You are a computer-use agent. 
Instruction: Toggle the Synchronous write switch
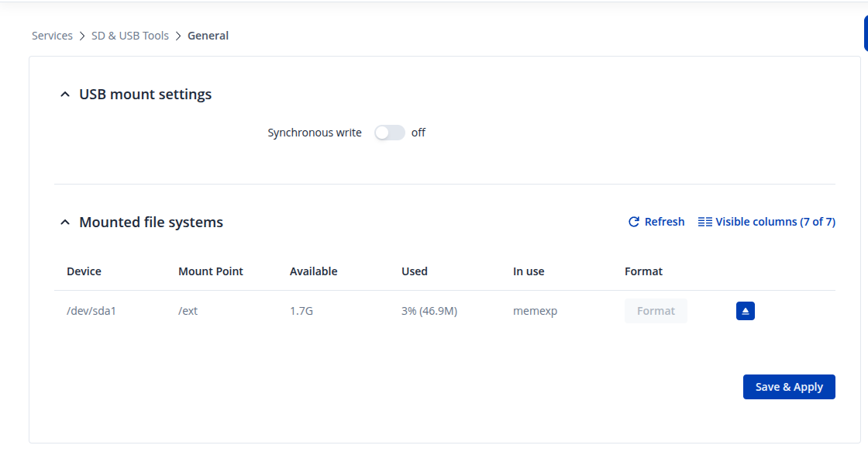point(390,133)
